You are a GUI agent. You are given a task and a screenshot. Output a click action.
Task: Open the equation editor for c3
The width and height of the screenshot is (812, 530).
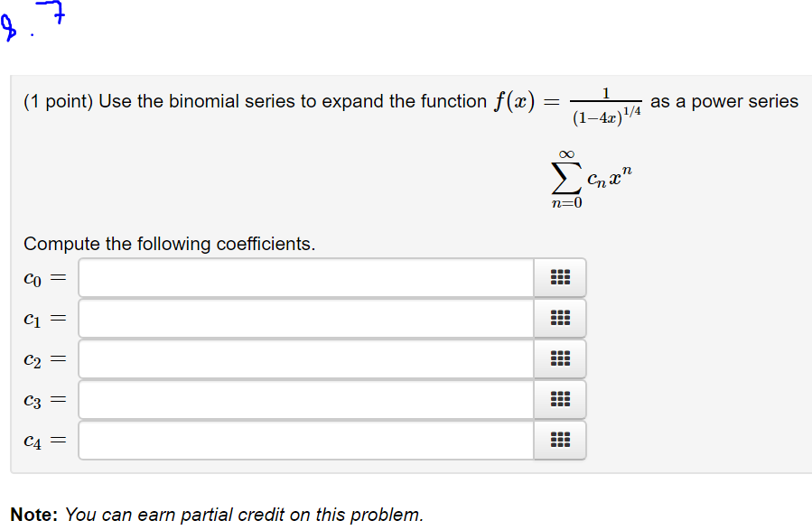coord(560,399)
